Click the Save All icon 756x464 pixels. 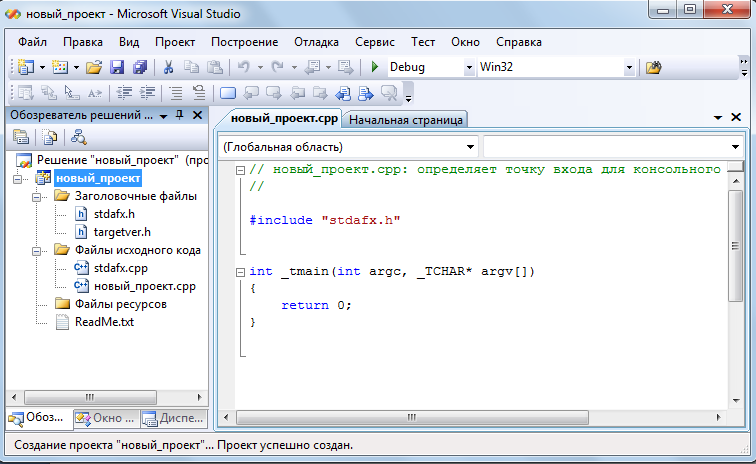(x=139, y=67)
